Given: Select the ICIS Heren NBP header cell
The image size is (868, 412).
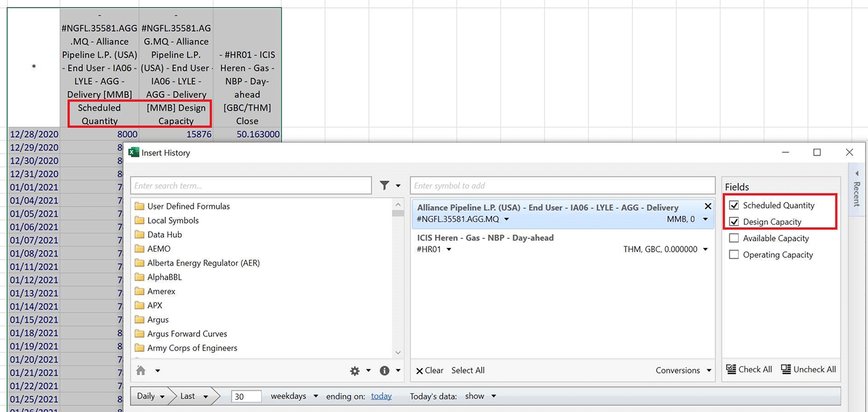Looking at the screenshot, I should (247, 68).
